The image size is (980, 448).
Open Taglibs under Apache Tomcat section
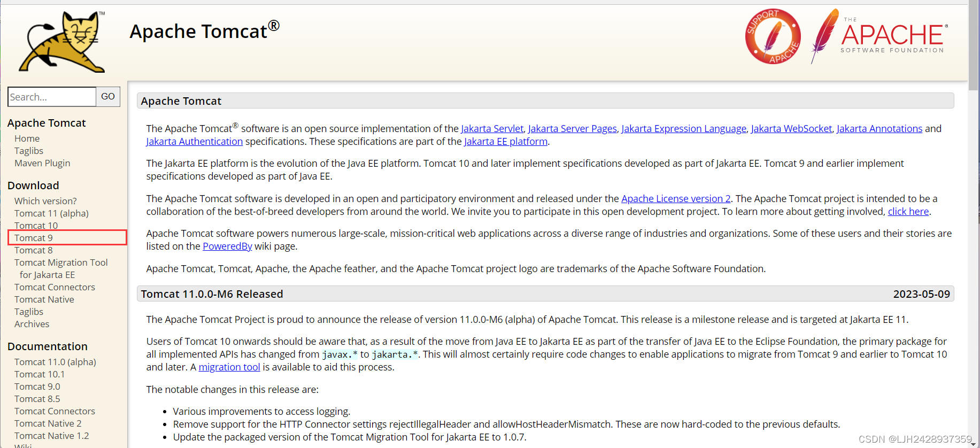[29, 151]
